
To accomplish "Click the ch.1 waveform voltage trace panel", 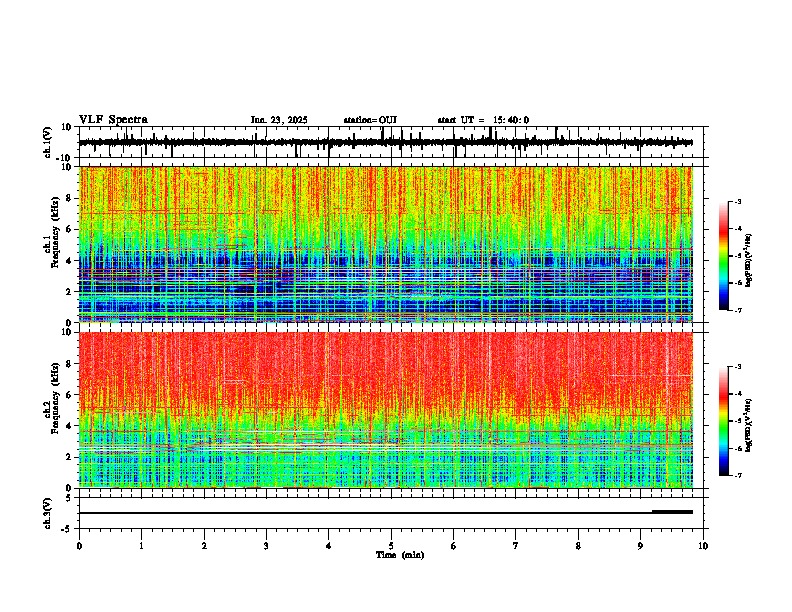I will click(x=393, y=142).
